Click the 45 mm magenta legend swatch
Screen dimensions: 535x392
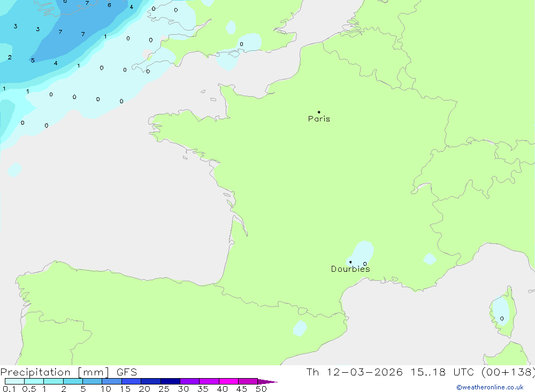248,381
